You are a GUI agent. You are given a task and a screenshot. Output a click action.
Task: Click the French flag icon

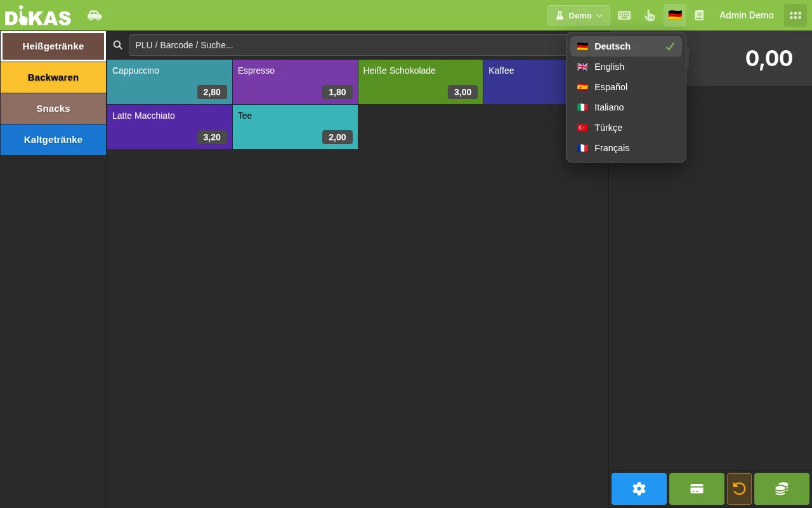click(582, 148)
